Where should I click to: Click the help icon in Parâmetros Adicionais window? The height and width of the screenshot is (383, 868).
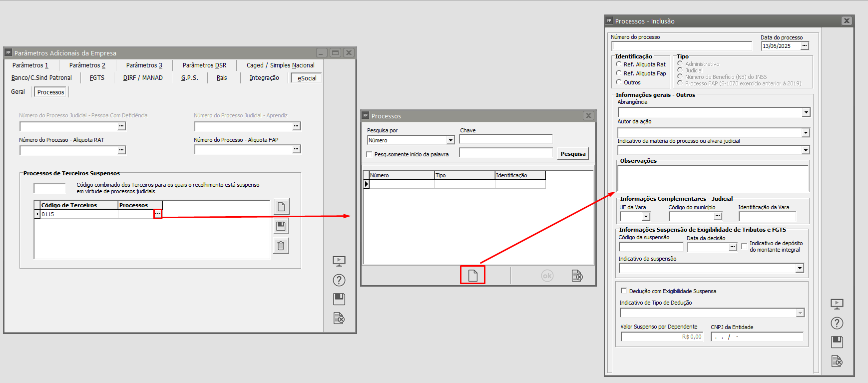(x=339, y=280)
